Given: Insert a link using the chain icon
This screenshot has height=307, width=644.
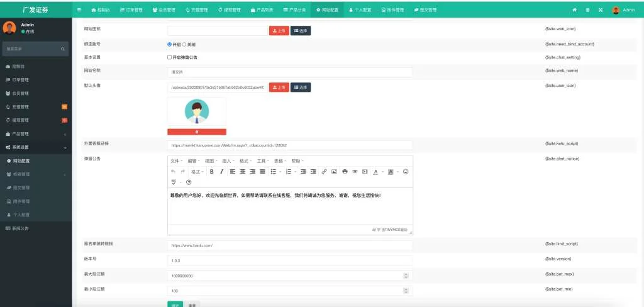Looking at the screenshot, I should click(324, 171).
